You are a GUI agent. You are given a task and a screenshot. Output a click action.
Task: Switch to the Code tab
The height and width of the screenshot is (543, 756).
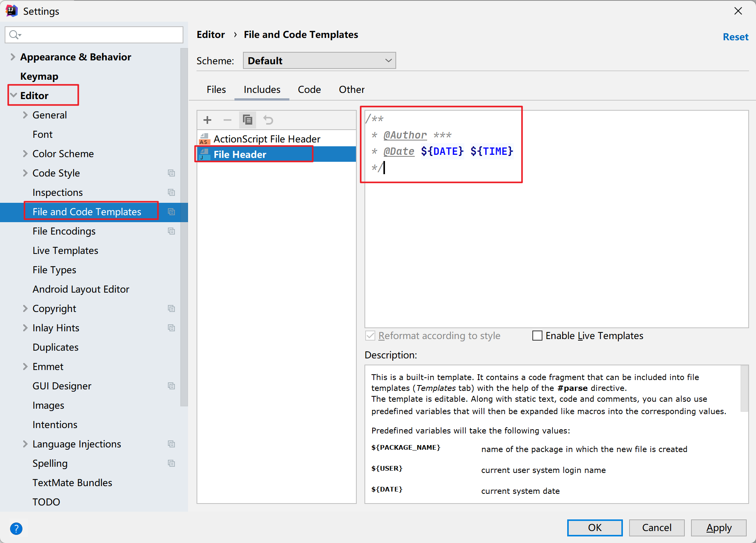[x=309, y=89]
